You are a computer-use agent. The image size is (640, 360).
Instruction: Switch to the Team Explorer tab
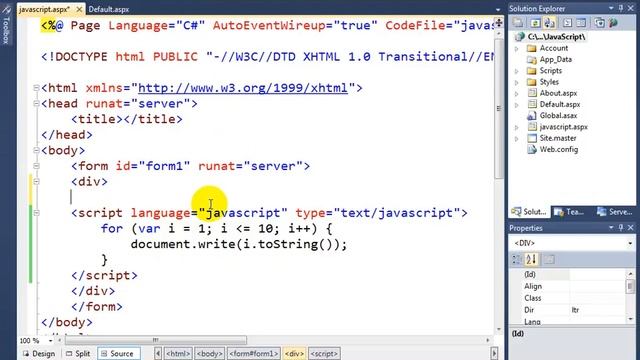tap(569, 212)
